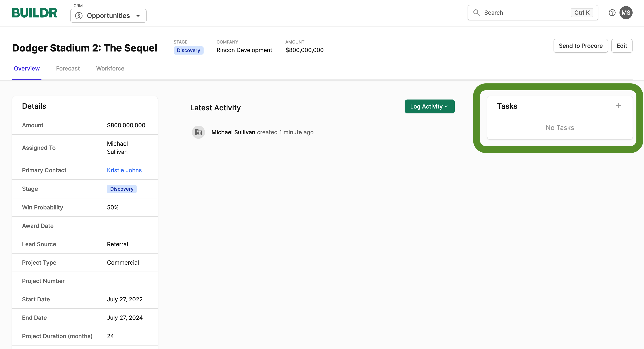Click Send to Procore button
This screenshot has width=644, height=349.
(580, 46)
